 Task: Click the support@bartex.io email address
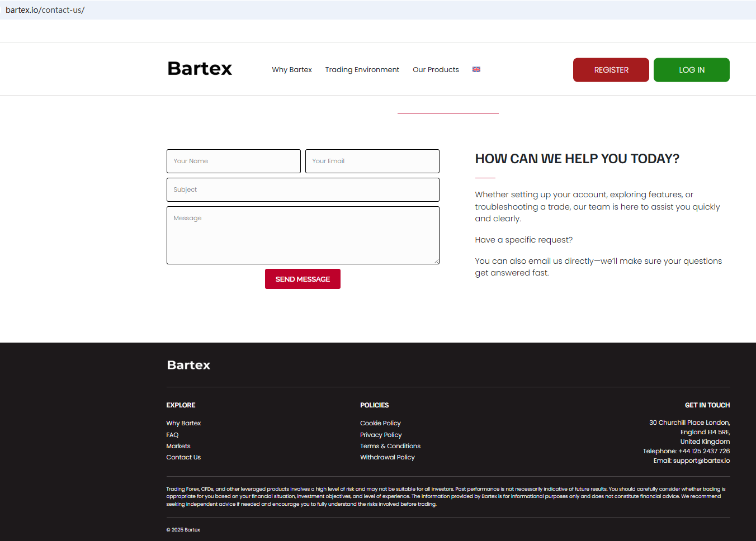click(701, 461)
